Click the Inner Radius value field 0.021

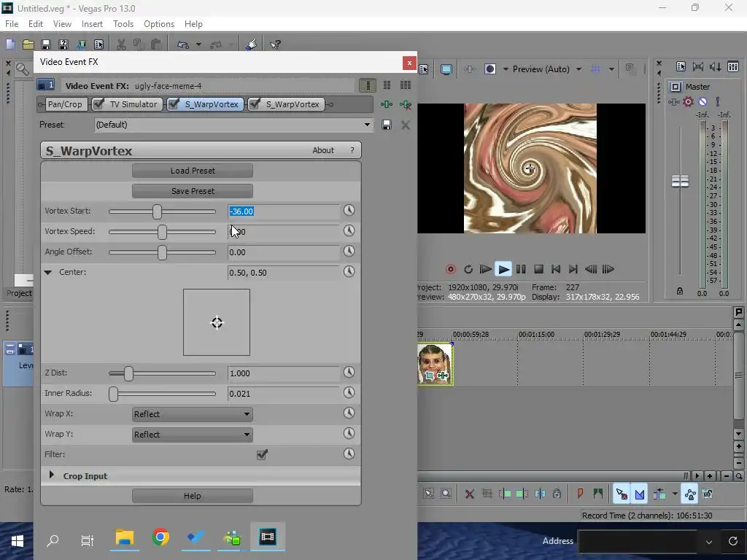pyautogui.click(x=284, y=394)
